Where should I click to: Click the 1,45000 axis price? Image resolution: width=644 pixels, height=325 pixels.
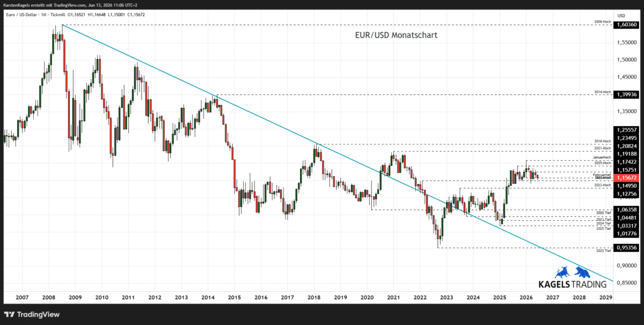[x=627, y=77]
